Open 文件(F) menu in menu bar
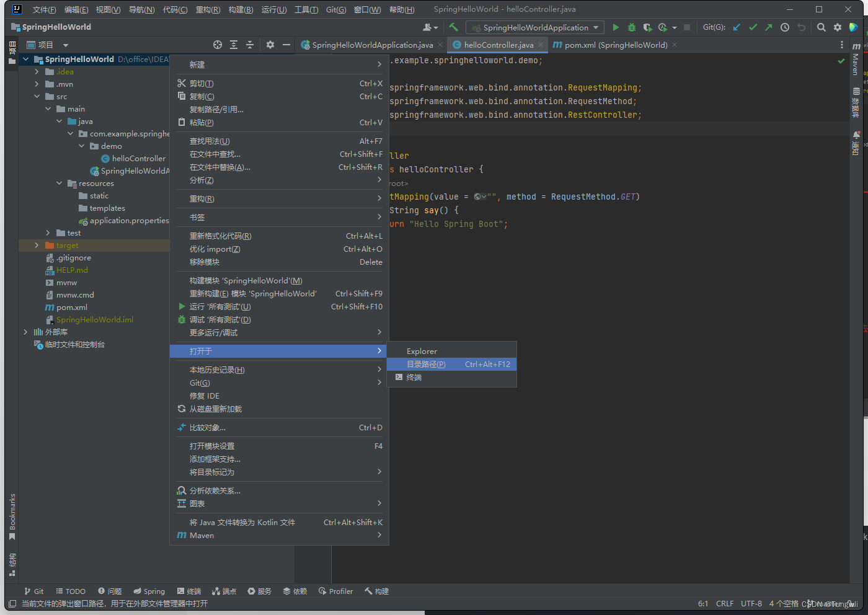 (x=44, y=9)
